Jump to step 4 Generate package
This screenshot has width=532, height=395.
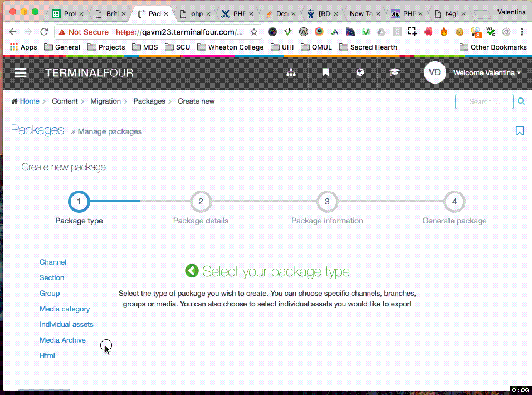[x=454, y=202]
